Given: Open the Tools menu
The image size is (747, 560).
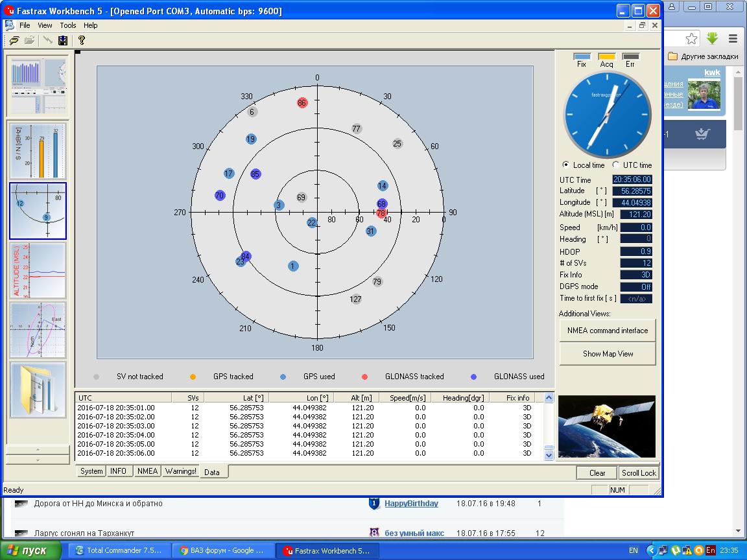Looking at the screenshot, I should (68, 25).
